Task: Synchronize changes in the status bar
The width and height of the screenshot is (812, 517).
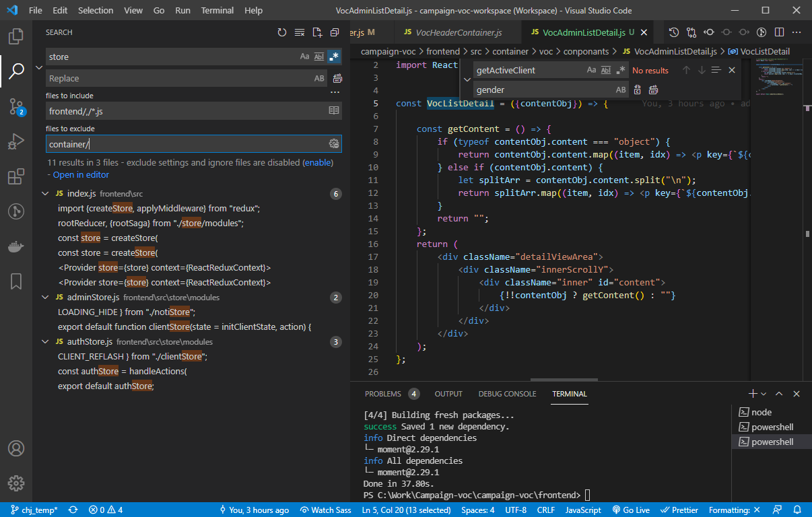Action: [73, 510]
